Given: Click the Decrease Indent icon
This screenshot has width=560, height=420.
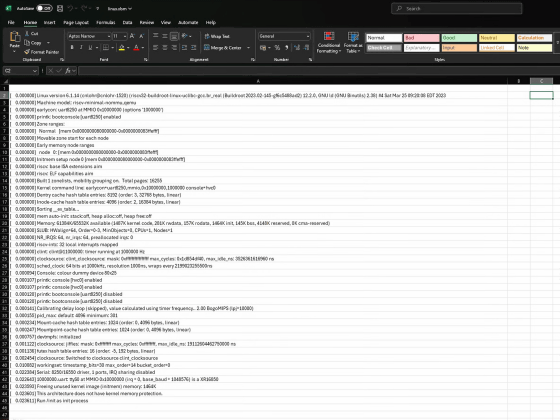Looking at the screenshot, I should [x=184, y=48].
